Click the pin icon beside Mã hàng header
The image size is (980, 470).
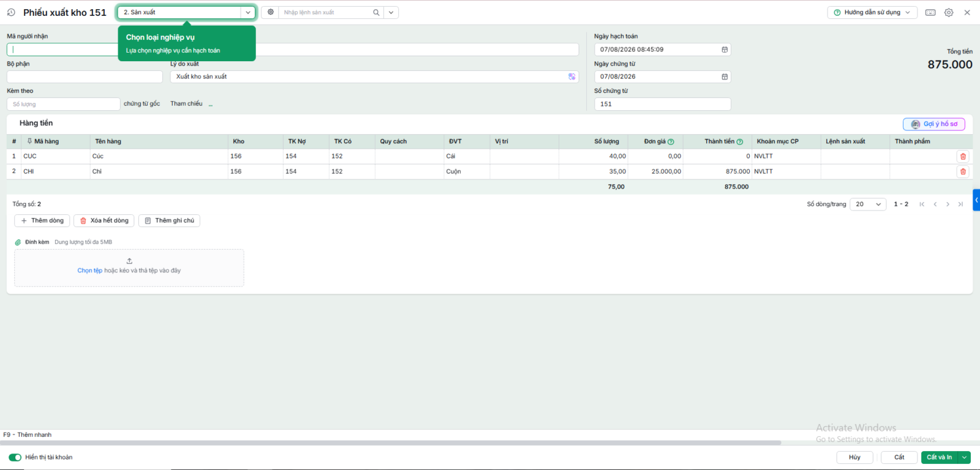(x=29, y=141)
